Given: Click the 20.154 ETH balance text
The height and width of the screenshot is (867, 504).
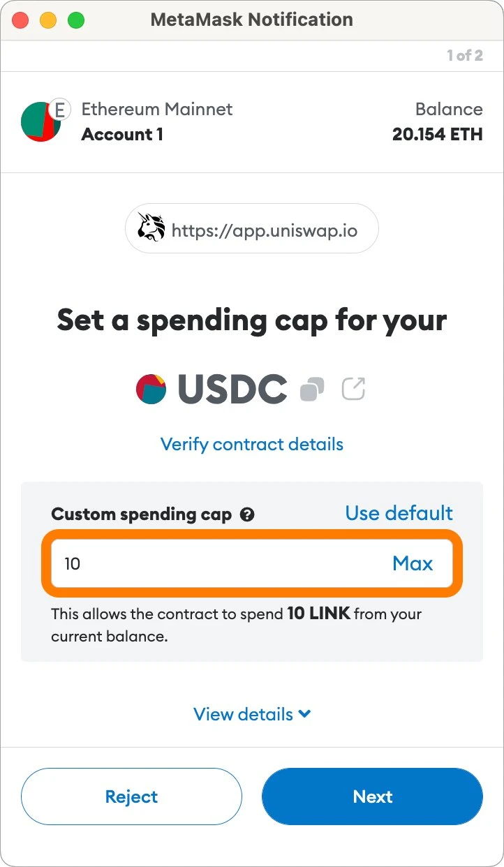Looking at the screenshot, I should 438,134.
